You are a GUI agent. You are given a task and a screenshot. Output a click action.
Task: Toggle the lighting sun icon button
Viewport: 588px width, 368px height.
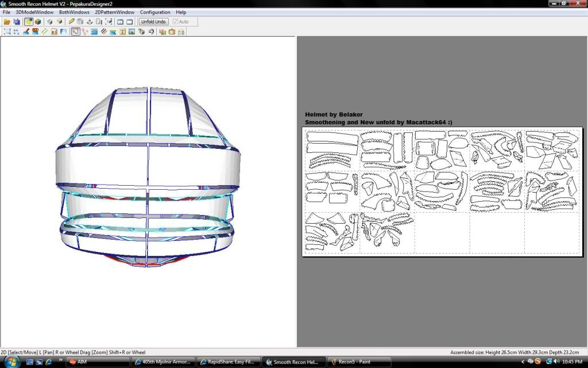click(x=28, y=22)
